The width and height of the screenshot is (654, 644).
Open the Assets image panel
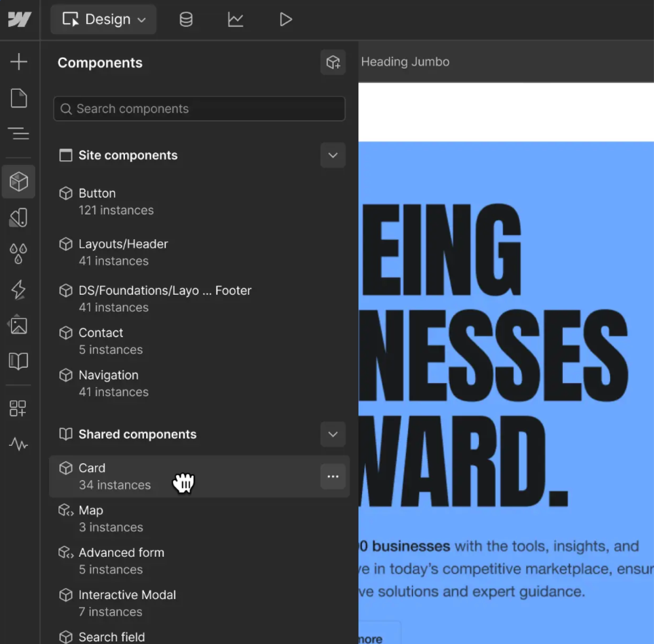pos(18,325)
